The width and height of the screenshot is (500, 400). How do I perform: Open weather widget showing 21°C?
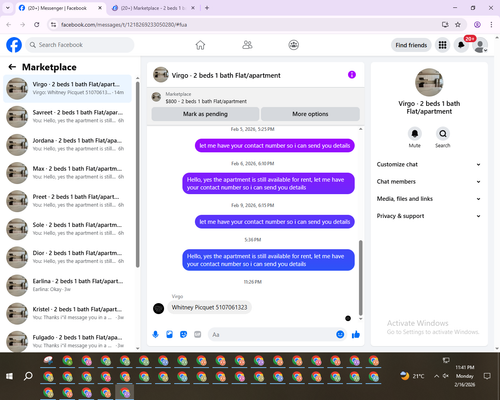pos(412,376)
